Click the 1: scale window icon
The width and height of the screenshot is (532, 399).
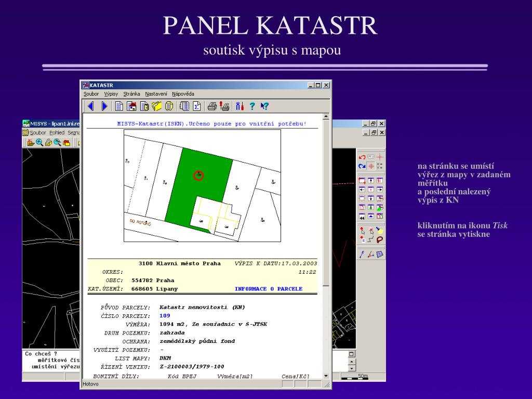380,181
